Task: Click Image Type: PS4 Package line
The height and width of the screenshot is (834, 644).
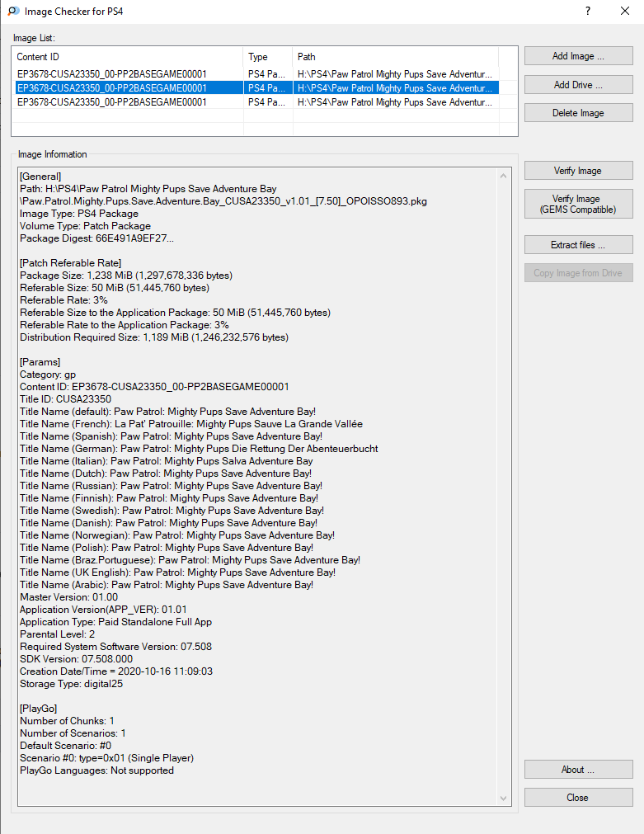Action: click(79, 214)
